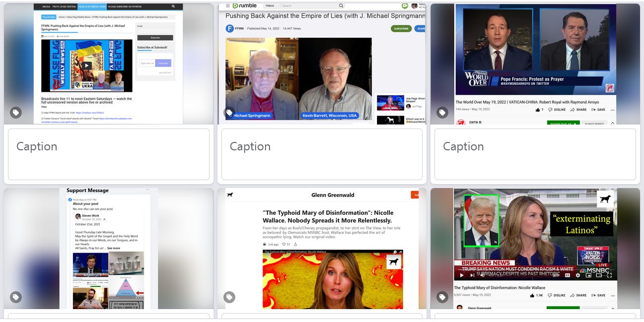
Task: Select the 'exterminating Latinos' MSNBC video image
Action: pos(535,249)
